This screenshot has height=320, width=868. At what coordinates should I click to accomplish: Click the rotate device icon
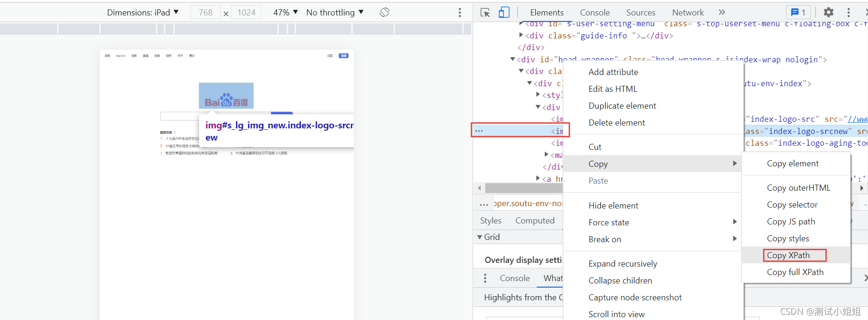(x=385, y=12)
